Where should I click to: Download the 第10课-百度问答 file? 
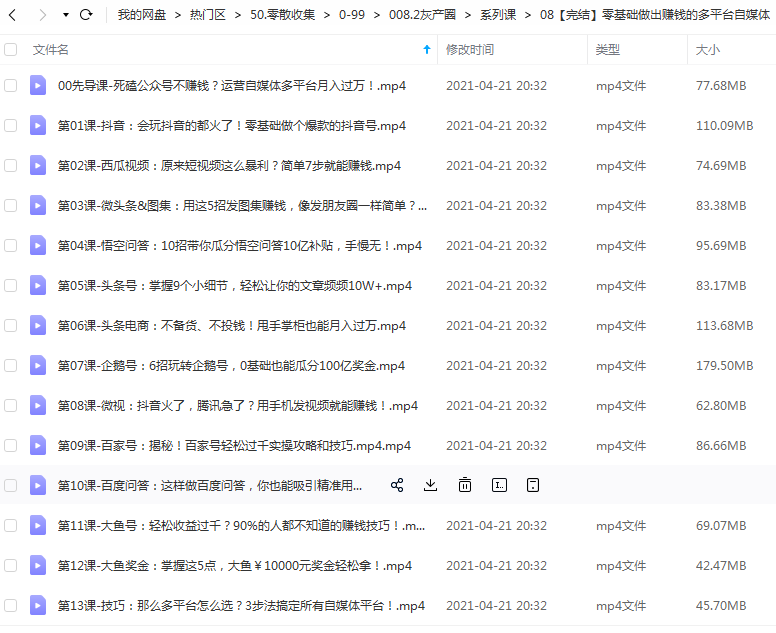pyautogui.click(x=431, y=485)
